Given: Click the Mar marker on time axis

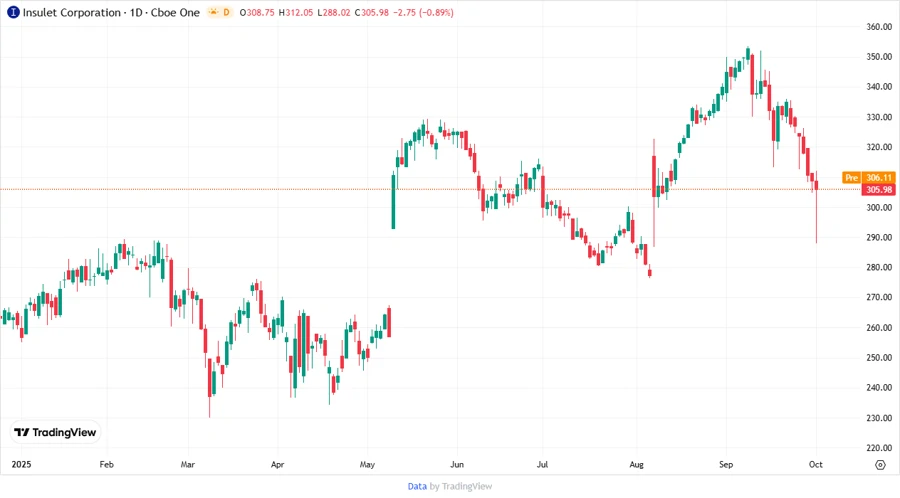Looking at the screenshot, I should pos(187,465).
